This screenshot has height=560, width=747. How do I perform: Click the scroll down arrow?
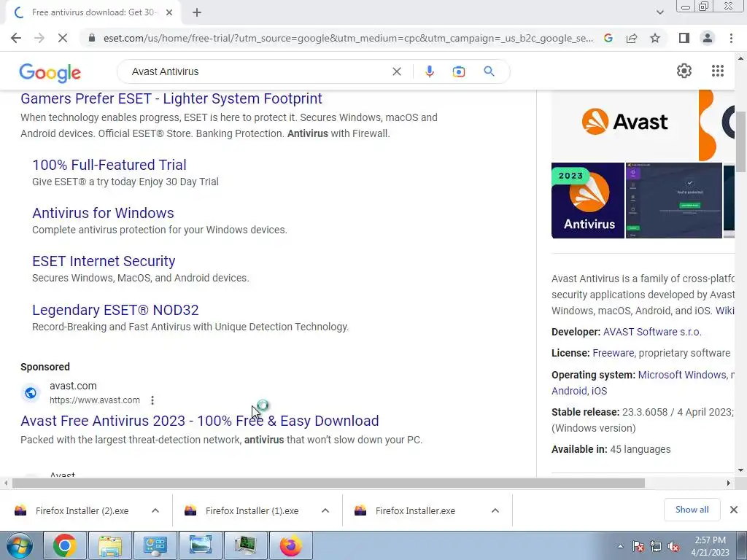pos(740,470)
